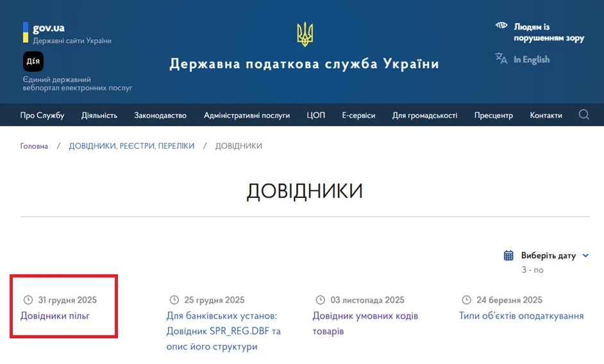Viewport: 604px width, 364px height.
Task: Click clock icon beside 25 грудня 2025
Action: point(174,300)
